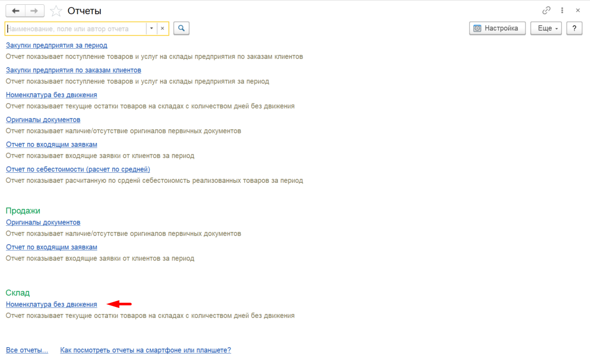Open Оригиналы документов under Продажи section

click(x=43, y=223)
